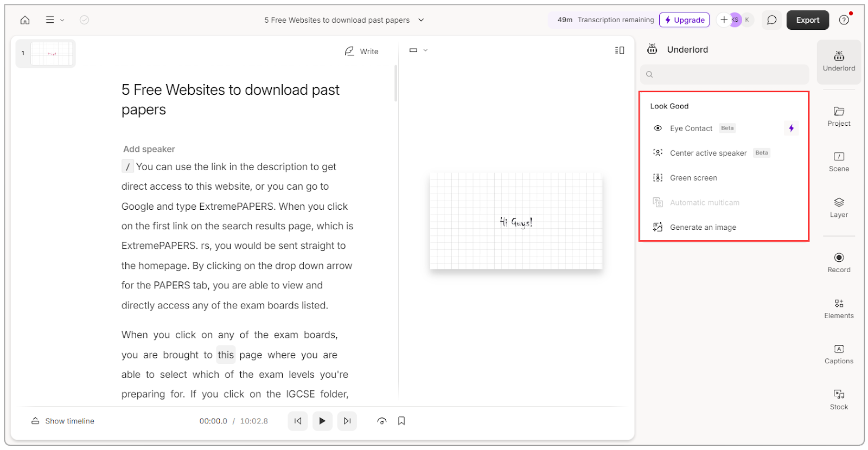Click the script panel scrollbar

[396, 83]
